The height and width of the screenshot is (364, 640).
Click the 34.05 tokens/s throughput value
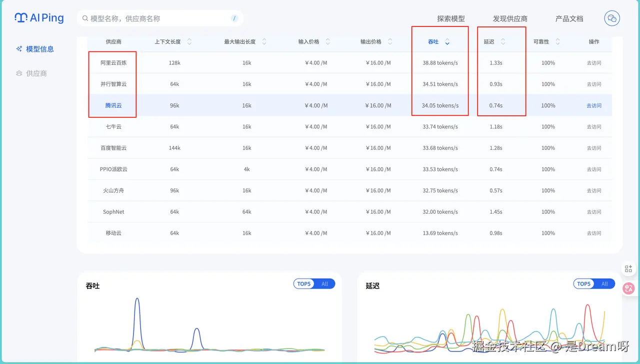click(x=440, y=105)
